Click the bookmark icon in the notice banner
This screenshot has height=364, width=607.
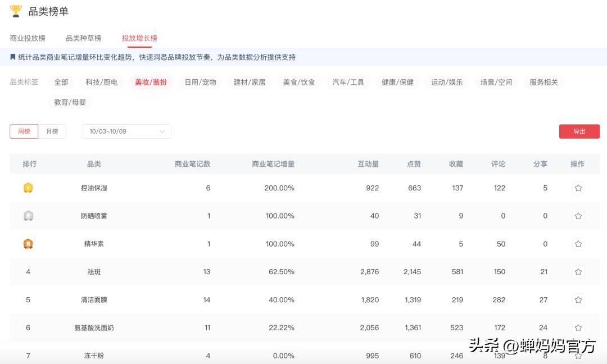click(x=13, y=57)
